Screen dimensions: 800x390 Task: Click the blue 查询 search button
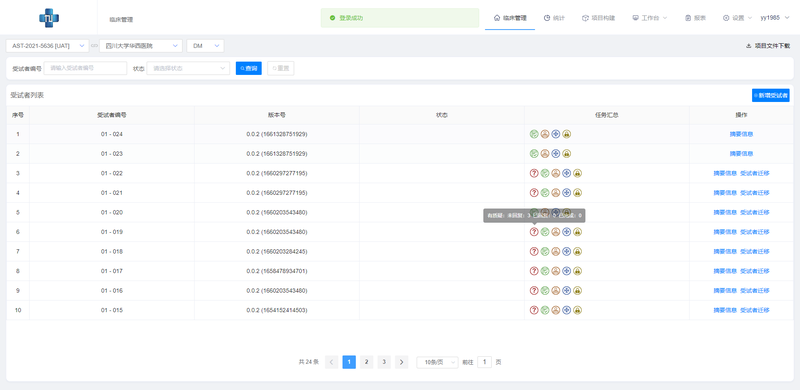pyautogui.click(x=248, y=68)
